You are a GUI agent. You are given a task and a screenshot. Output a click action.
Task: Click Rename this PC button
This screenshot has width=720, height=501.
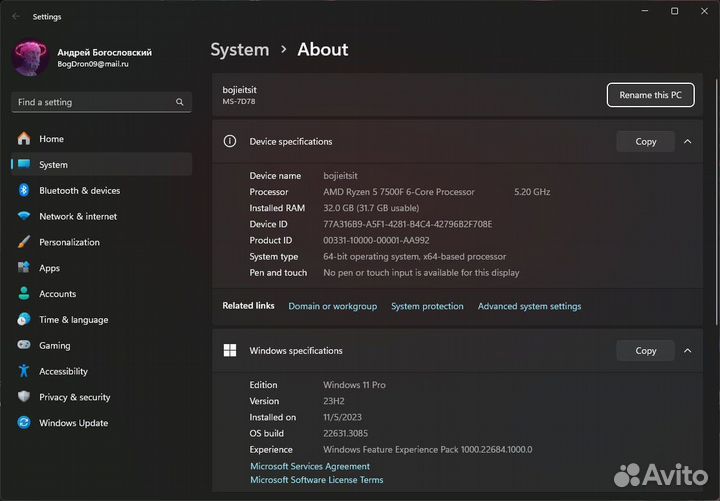pos(650,95)
